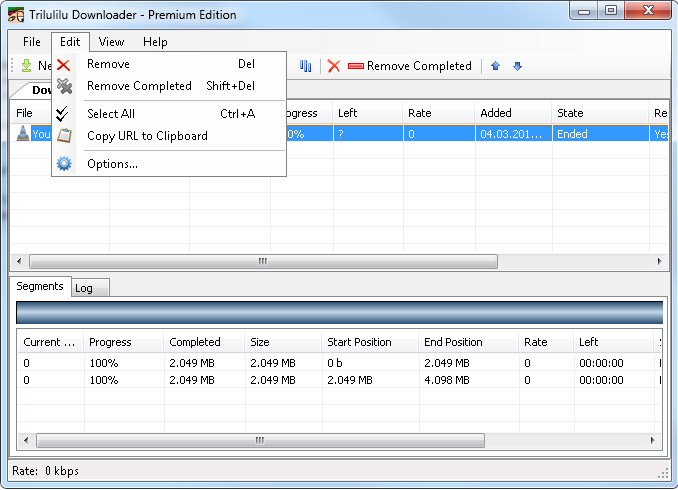Open the File menu
678x490 pixels.
tap(32, 42)
